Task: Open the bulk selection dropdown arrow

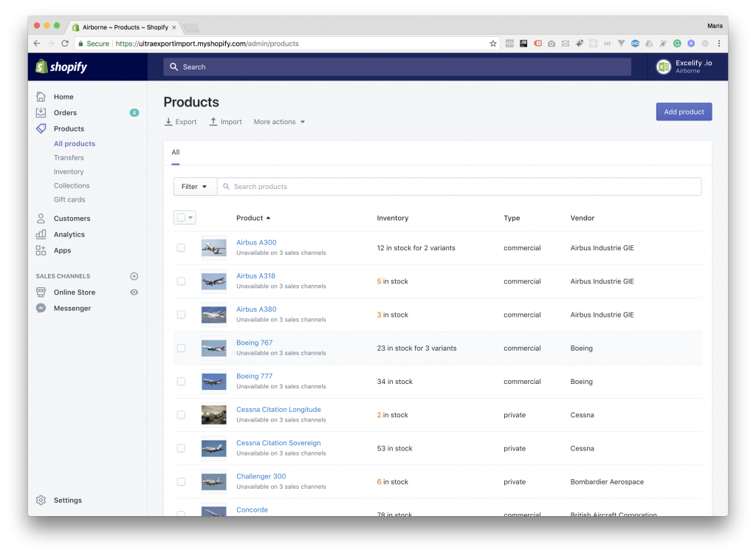Action: click(191, 217)
